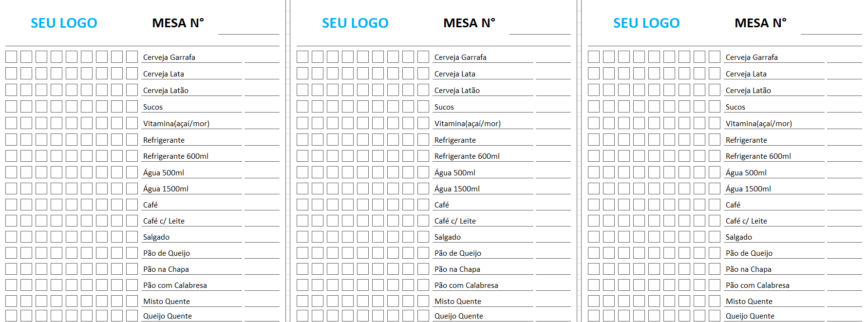Click the Café c/ Leite label, middle sheet
The height and width of the screenshot is (322, 868).
click(455, 221)
